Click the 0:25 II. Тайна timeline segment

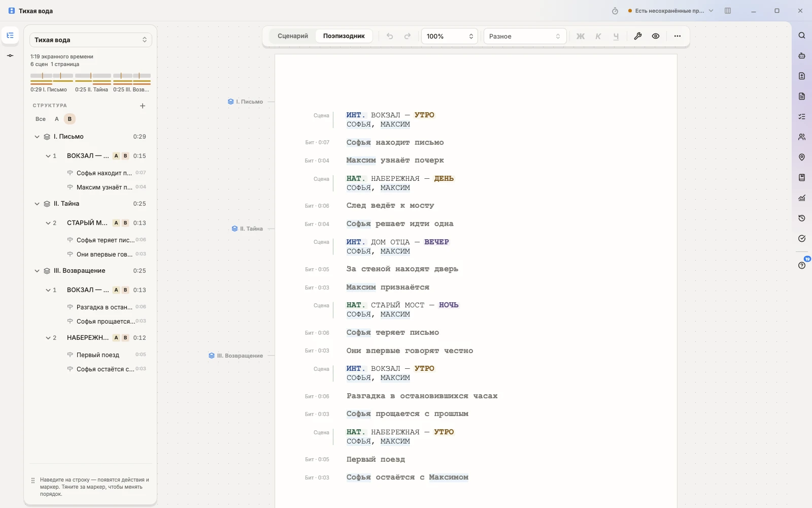coord(93,82)
